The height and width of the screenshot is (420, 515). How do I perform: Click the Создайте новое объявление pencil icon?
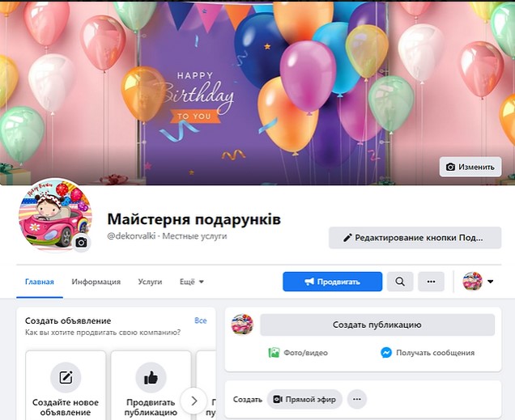[66, 377]
